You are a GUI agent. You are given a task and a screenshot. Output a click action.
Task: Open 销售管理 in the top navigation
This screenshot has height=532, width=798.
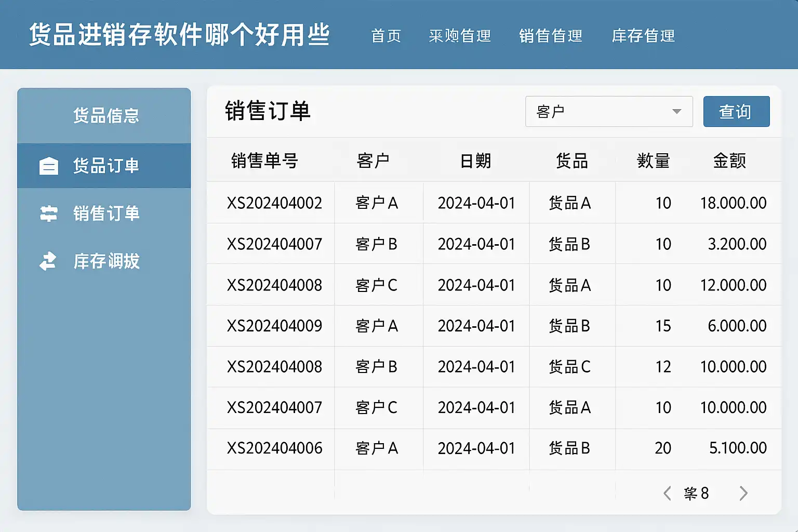551,36
